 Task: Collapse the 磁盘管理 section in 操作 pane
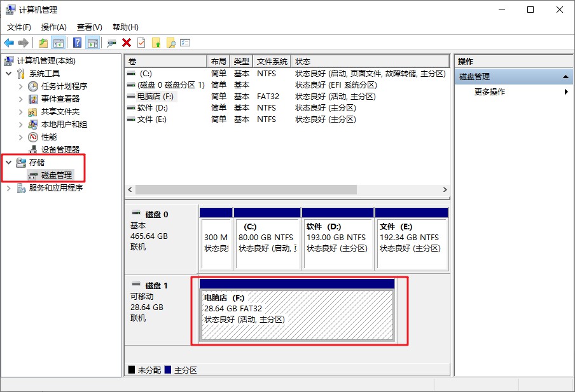click(x=565, y=77)
